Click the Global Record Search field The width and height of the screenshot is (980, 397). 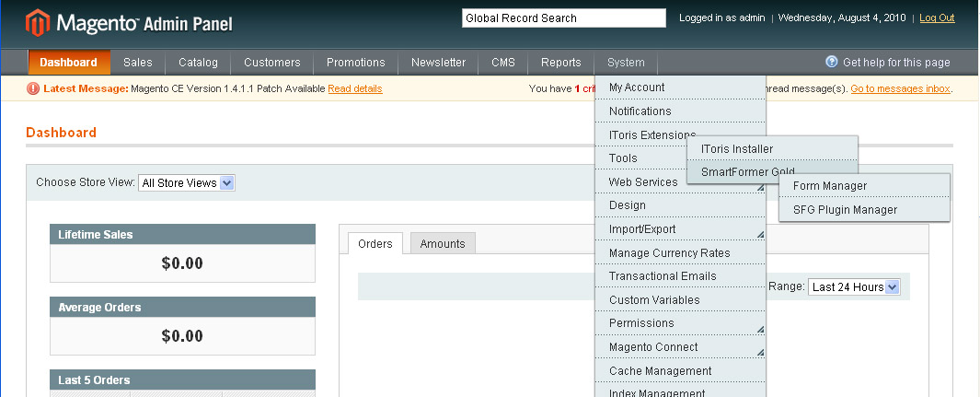click(x=564, y=18)
